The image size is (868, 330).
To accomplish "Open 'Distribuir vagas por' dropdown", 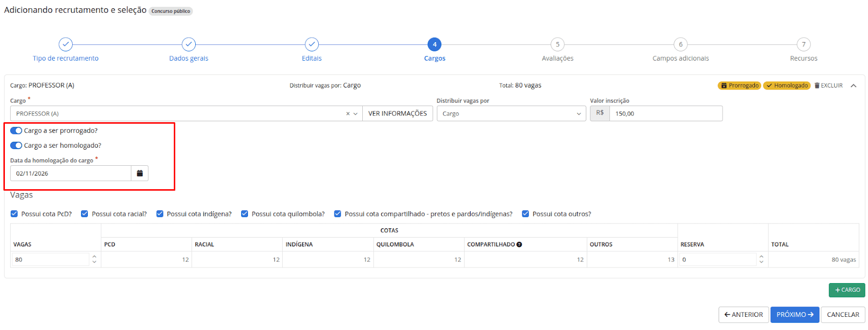I will pos(511,113).
